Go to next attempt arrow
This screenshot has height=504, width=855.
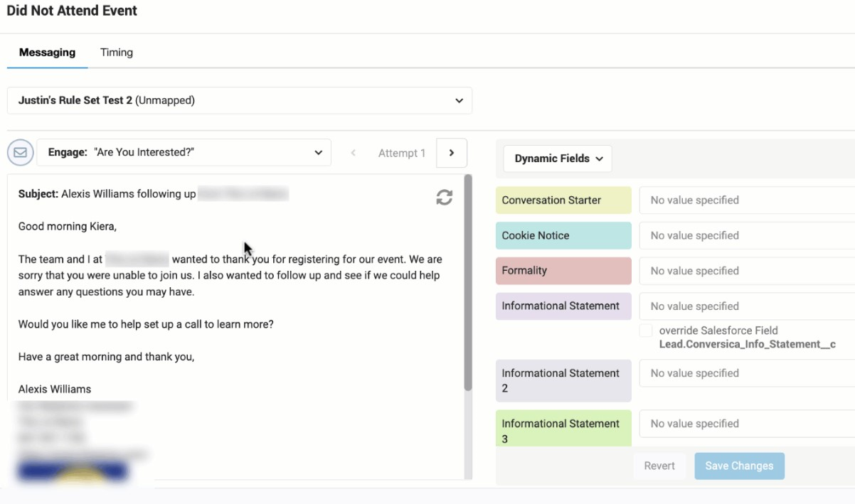(x=451, y=153)
